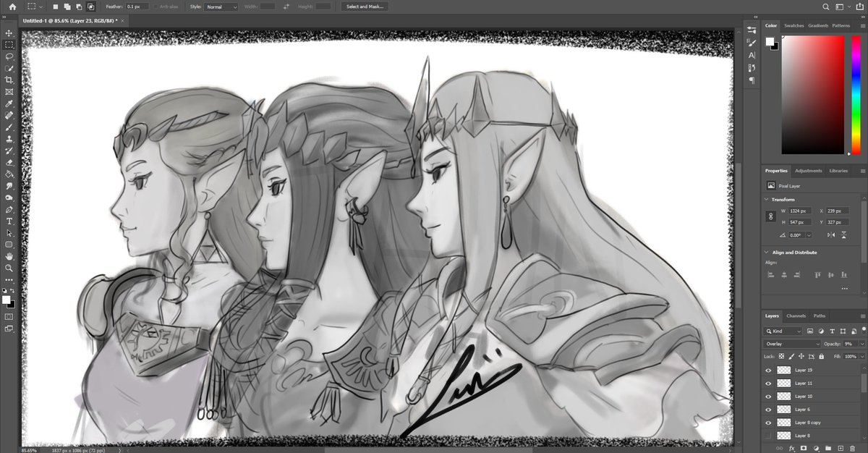This screenshot has width=868, height=453.
Task: Open tool preset picker arrow beside marquee
Action: [x=42, y=7]
